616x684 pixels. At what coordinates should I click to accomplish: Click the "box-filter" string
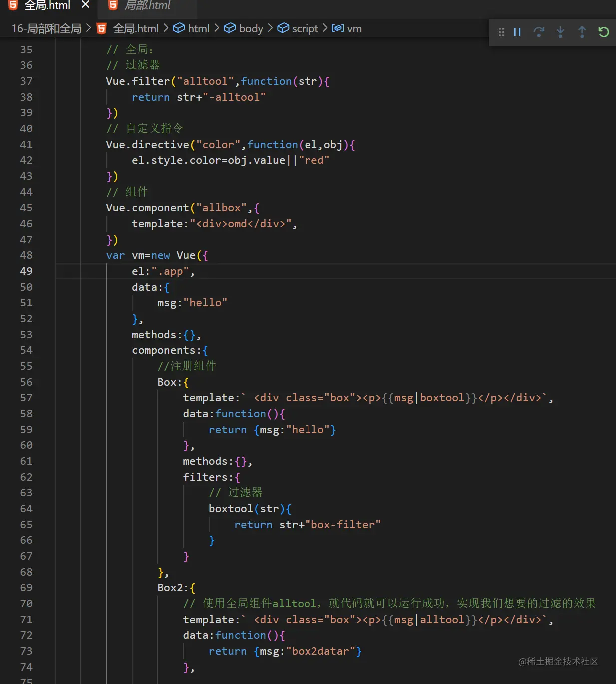[343, 525]
